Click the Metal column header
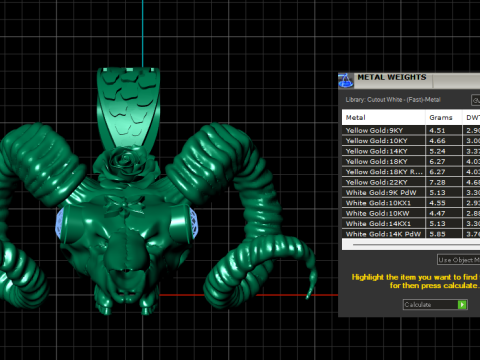The width and height of the screenshot is (480, 360). pyautogui.click(x=383, y=117)
